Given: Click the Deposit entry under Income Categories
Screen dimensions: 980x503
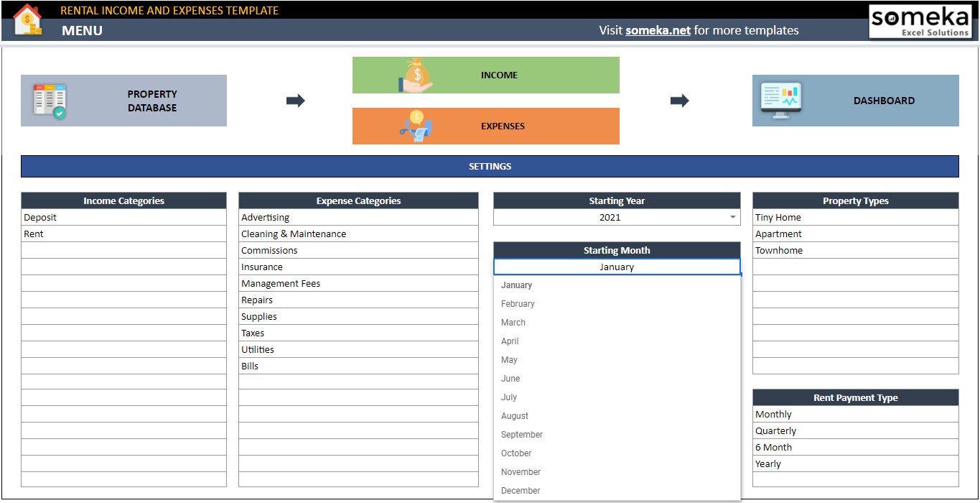Looking at the screenshot, I should (x=39, y=217).
